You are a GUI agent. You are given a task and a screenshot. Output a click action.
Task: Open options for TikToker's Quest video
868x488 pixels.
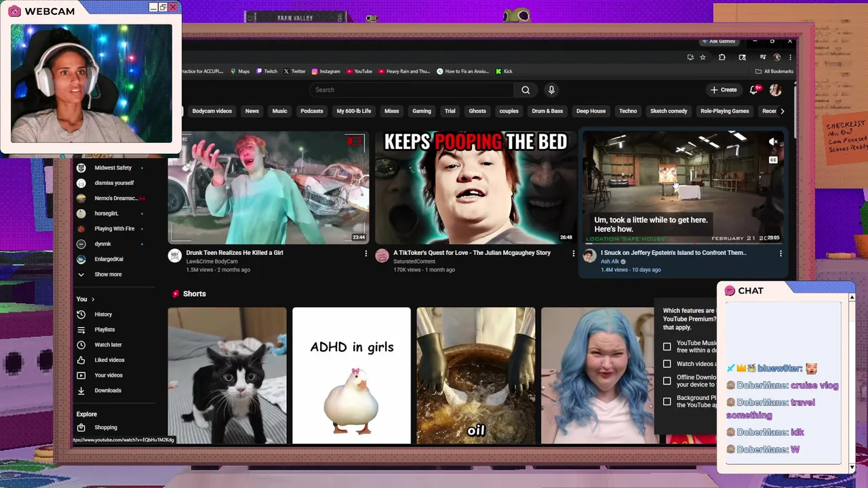(573, 253)
